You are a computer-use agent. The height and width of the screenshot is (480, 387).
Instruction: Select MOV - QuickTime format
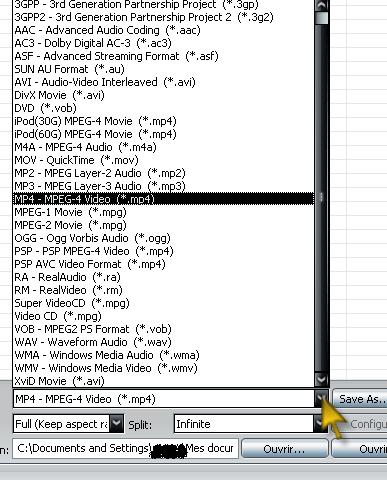[163, 160]
